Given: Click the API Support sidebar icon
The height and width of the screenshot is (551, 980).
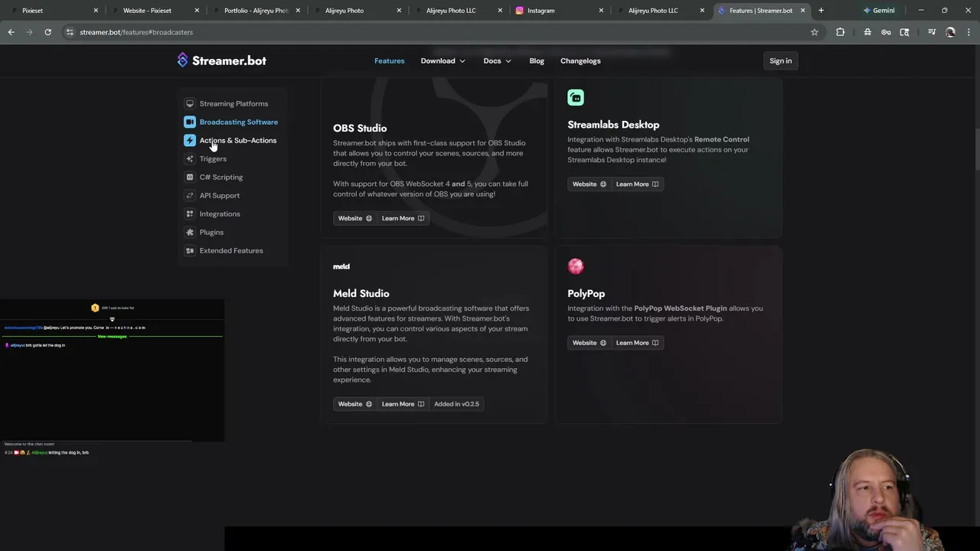Looking at the screenshot, I should pyautogui.click(x=190, y=195).
